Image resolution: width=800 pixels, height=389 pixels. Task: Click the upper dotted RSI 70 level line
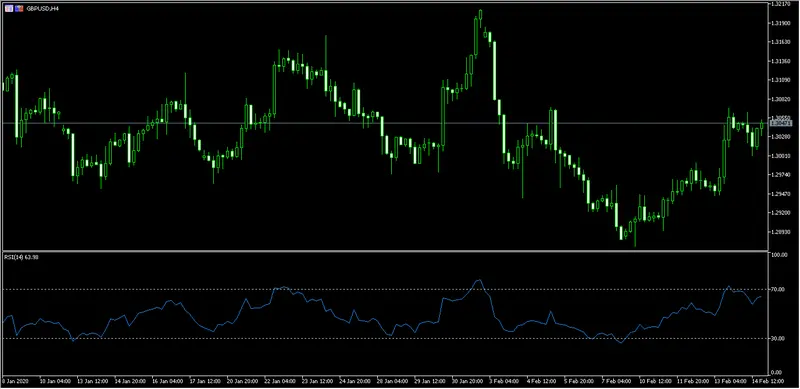[x=385, y=289]
